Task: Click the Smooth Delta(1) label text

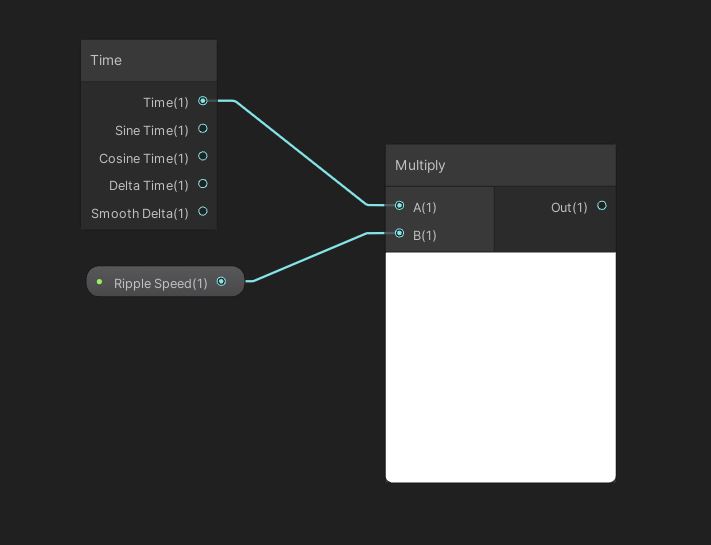Action: click(139, 213)
